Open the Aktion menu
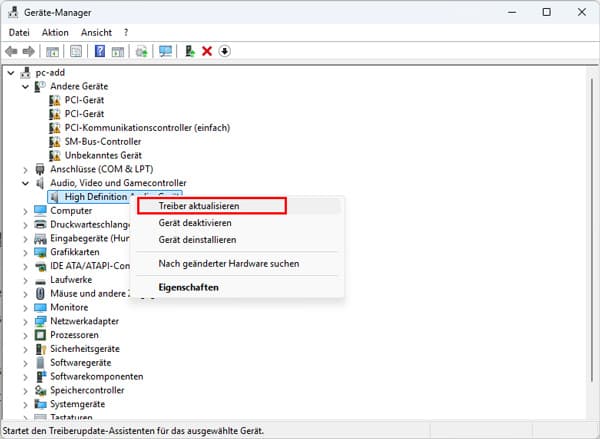 [55, 32]
